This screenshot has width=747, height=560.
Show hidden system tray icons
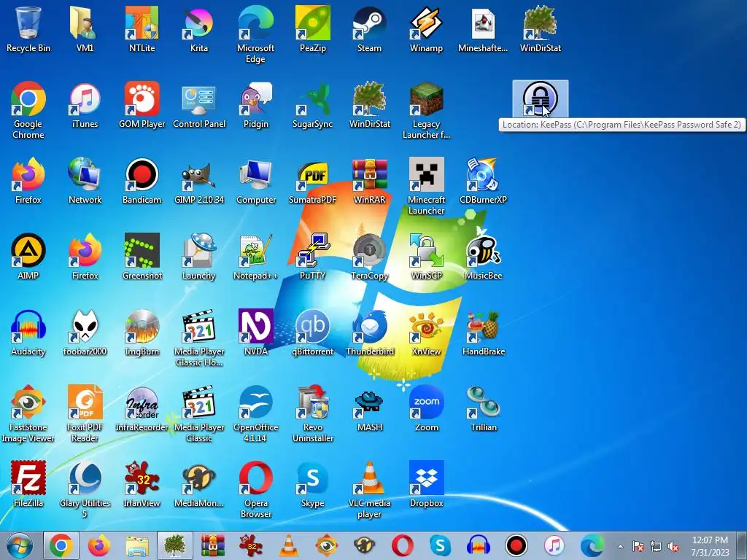(620, 546)
